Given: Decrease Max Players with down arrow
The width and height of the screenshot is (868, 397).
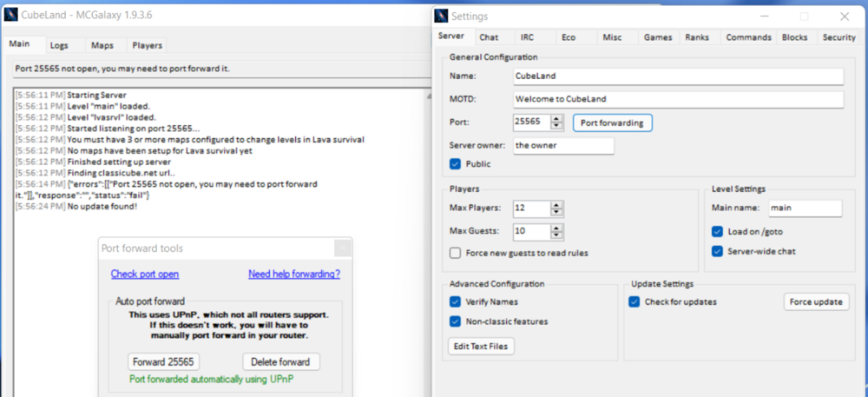Looking at the screenshot, I should (557, 213).
